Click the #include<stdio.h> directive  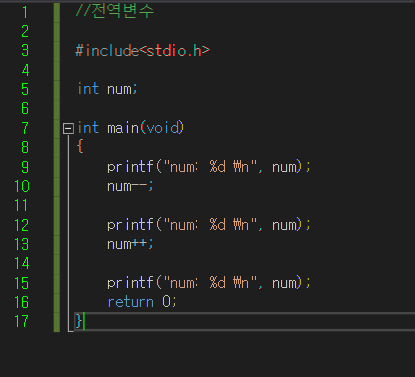pyautogui.click(x=143, y=51)
